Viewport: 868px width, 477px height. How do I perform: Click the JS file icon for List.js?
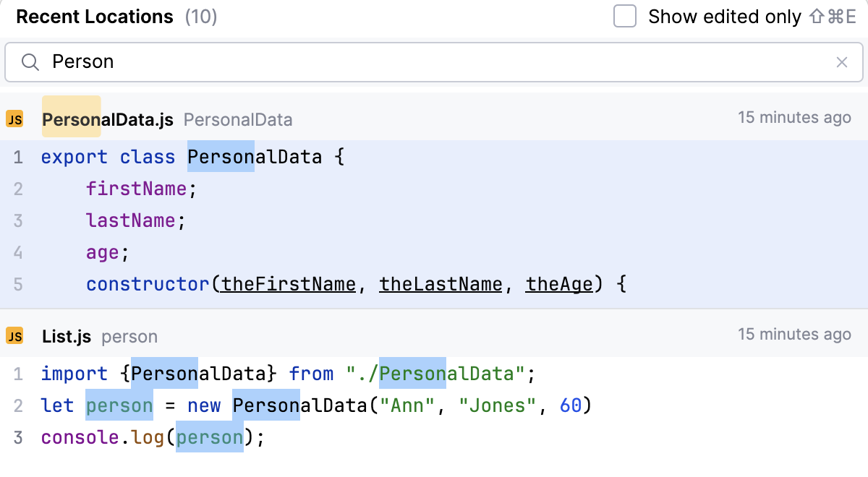tap(14, 336)
